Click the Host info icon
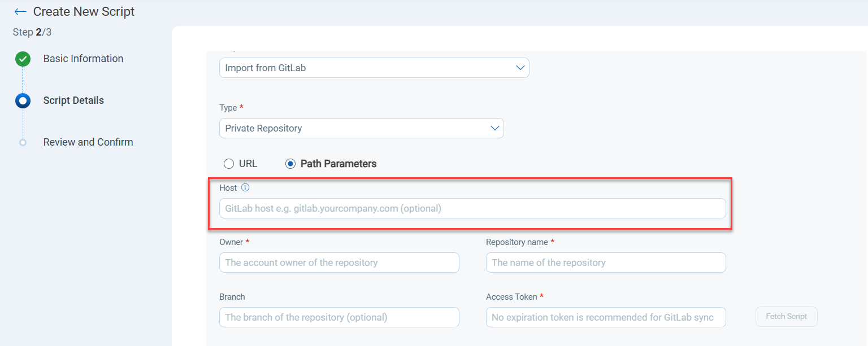 click(245, 188)
